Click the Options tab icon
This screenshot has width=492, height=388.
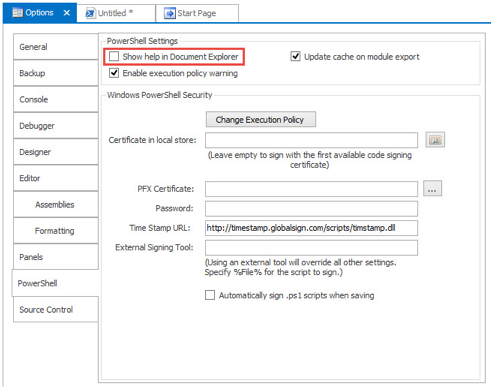click(17, 13)
